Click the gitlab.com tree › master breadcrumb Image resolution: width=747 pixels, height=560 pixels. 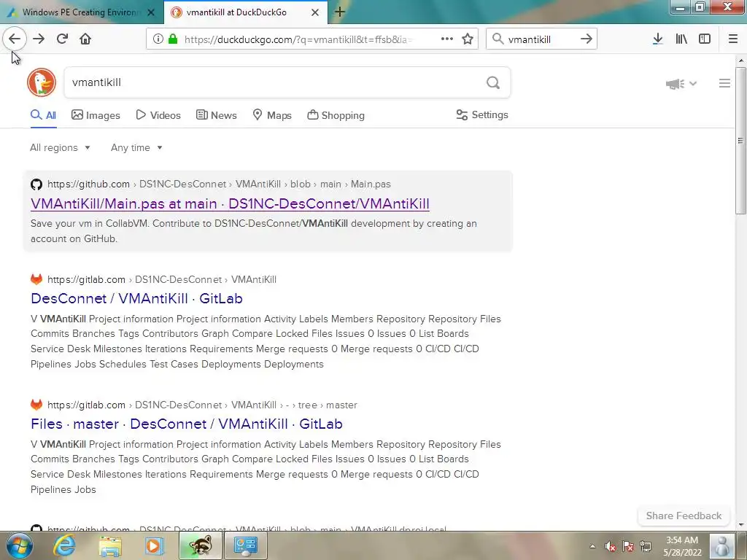point(203,405)
